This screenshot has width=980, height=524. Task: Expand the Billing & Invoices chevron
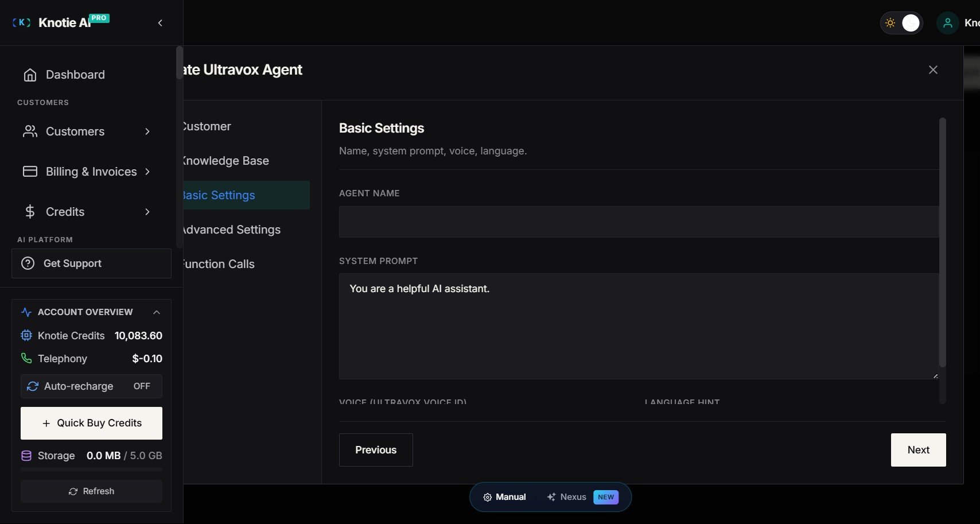[x=147, y=172]
